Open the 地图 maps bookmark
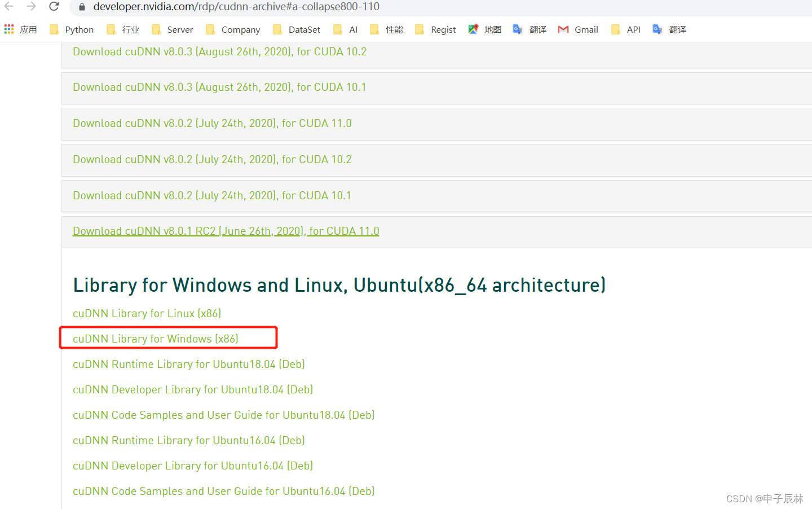 [485, 29]
